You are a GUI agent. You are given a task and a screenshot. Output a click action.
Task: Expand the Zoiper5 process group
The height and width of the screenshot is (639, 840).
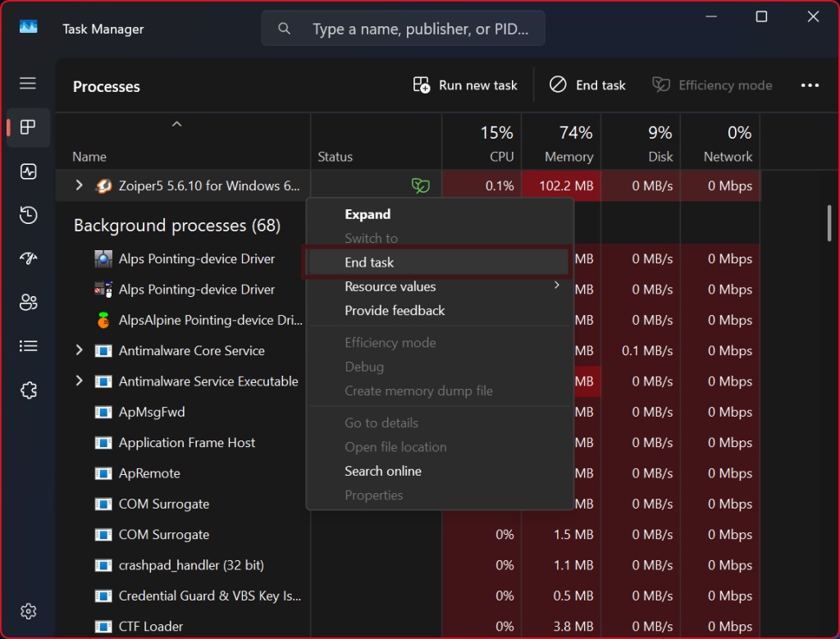[x=79, y=185]
